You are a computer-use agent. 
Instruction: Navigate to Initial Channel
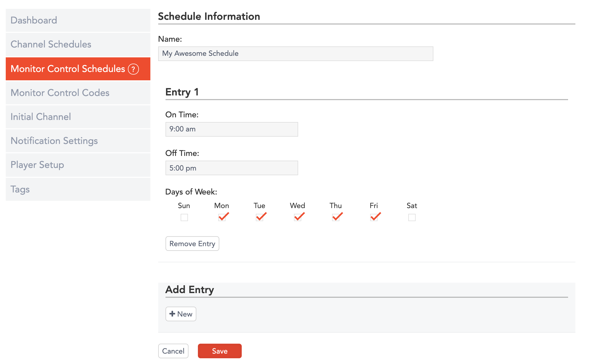[78, 117]
